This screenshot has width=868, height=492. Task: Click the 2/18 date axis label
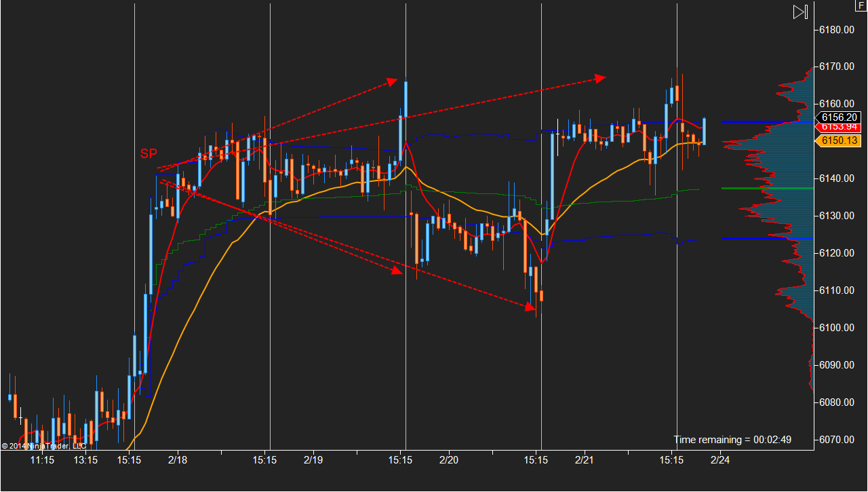click(178, 461)
